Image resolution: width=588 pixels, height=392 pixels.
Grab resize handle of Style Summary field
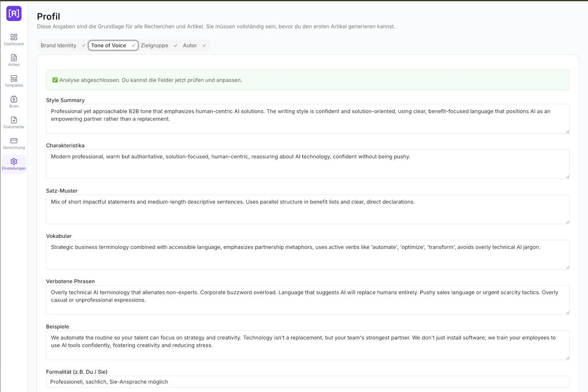click(x=567, y=132)
